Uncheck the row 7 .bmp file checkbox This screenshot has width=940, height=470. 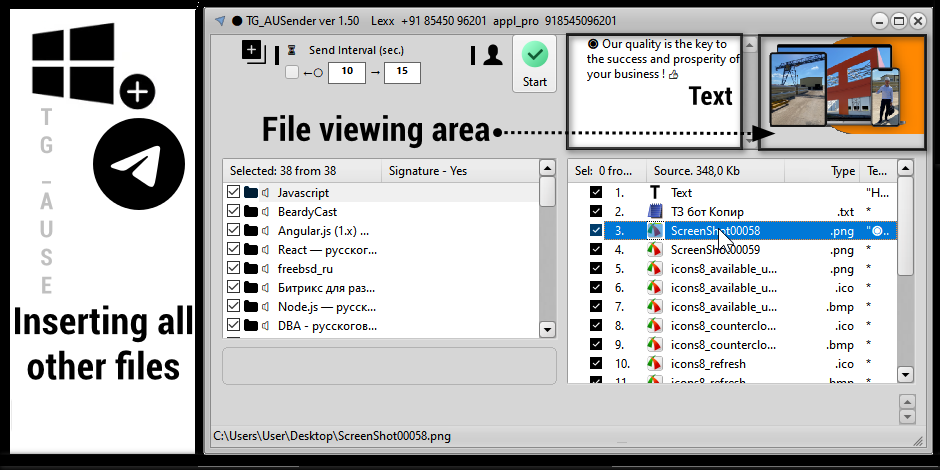pyautogui.click(x=596, y=306)
